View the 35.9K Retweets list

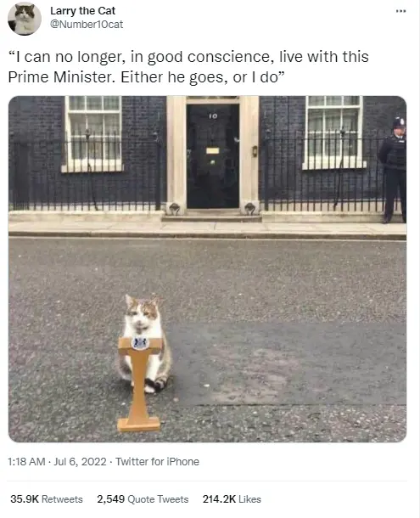(47, 498)
